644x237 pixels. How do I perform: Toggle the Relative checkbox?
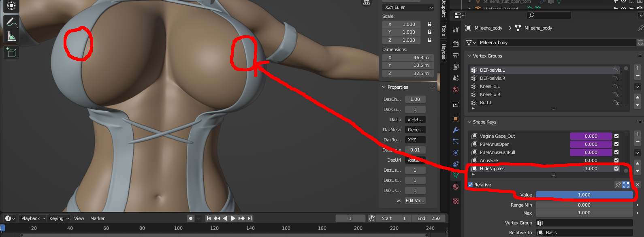click(x=471, y=185)
